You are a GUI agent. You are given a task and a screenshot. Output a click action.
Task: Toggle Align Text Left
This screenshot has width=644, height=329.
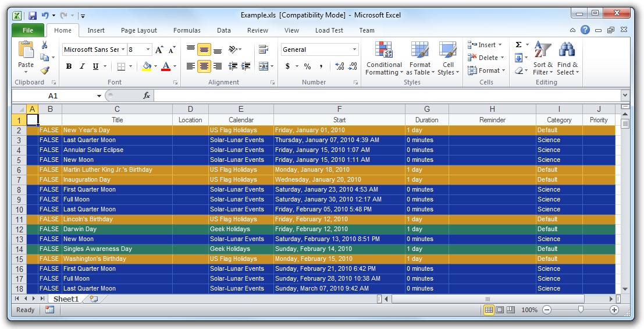191,66
